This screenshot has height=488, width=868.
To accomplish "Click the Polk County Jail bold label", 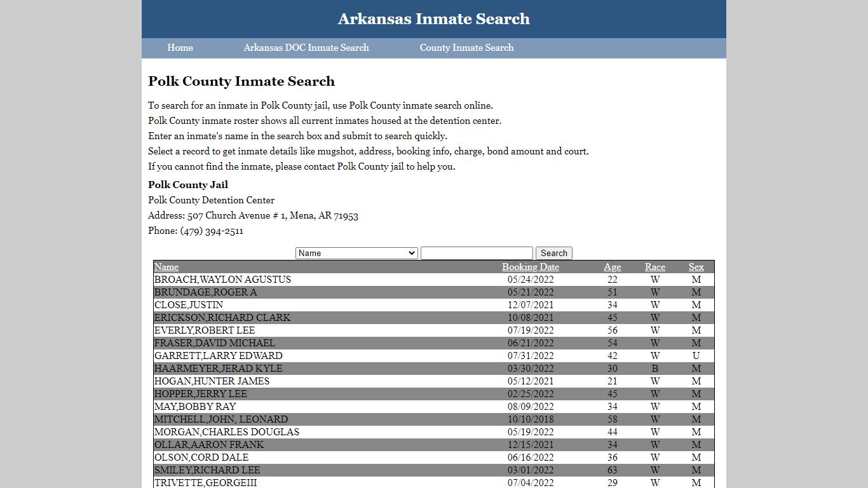I will [x=188, y=185].
